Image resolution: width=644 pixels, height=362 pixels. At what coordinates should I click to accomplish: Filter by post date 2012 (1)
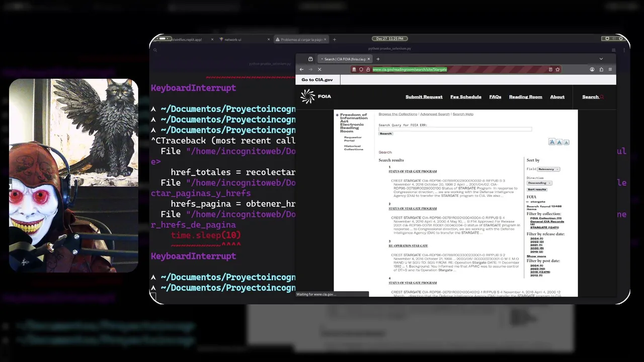click(536, 275)
